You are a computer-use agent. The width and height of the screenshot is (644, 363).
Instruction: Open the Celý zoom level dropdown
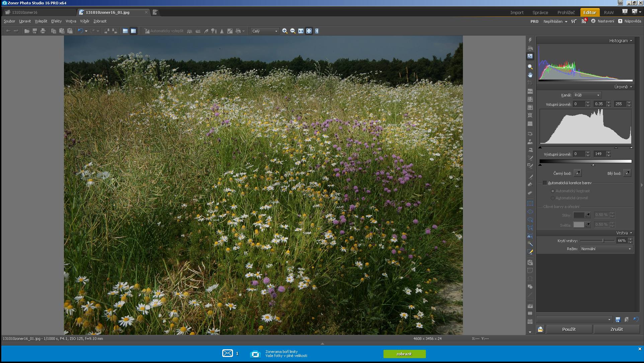pos(265,31)
